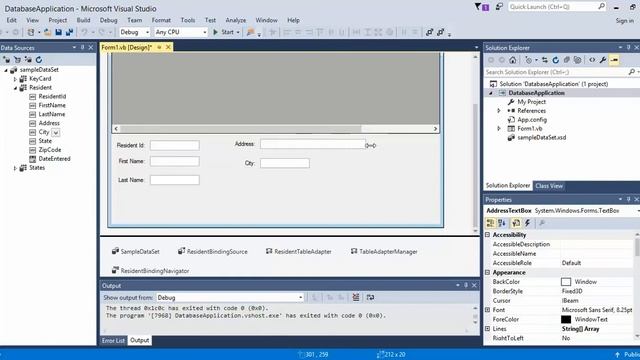This screenshot has width=640, height=360.
Task: Pin the Data Sources panel
Action: tap(82, 47)
